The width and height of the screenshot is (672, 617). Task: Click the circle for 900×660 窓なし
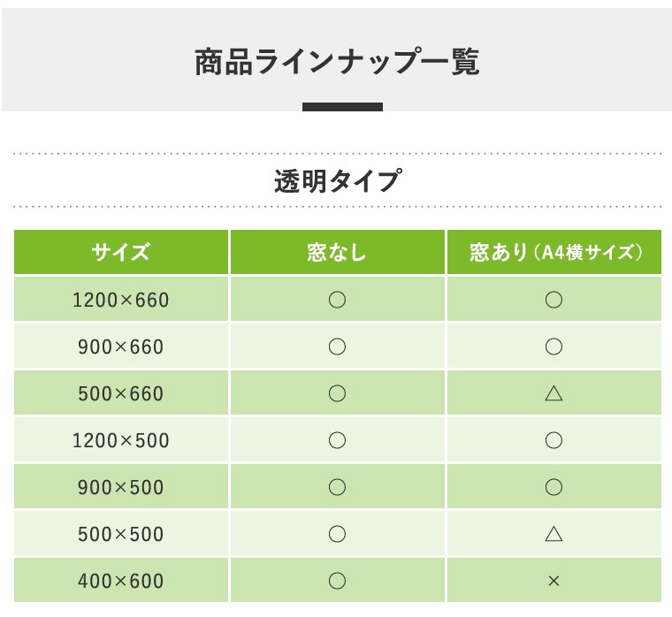[x=337, y=347]
